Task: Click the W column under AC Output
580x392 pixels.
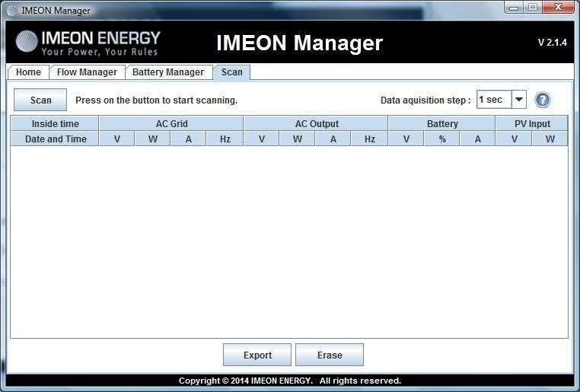Action: click(x=298, y=139)
